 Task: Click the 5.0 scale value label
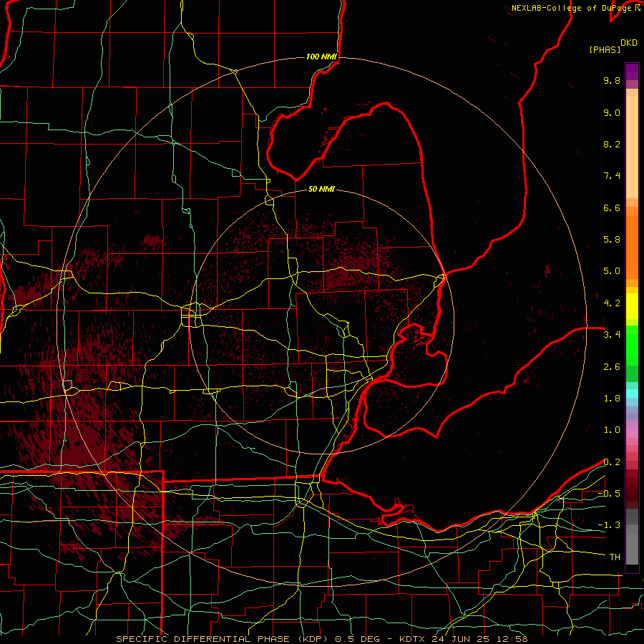612,271
